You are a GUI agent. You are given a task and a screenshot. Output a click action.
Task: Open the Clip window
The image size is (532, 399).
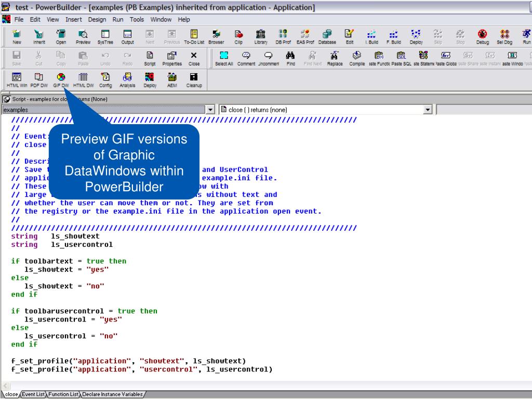tap(238, 37)
